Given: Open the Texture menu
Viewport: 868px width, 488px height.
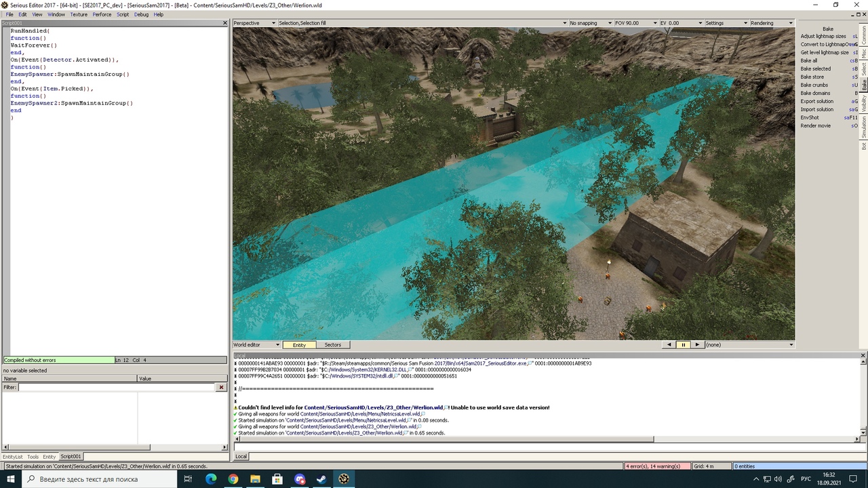Looking at the screenshot, I should coord(79,14).
